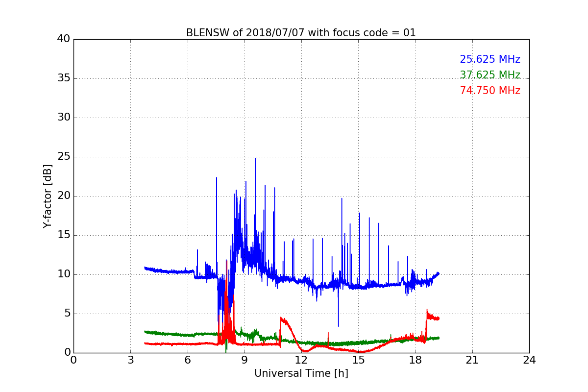This screenshot has width=588, height=392.
Task: Click the blue spike near hour 7.5
Action: pos(216,179)
